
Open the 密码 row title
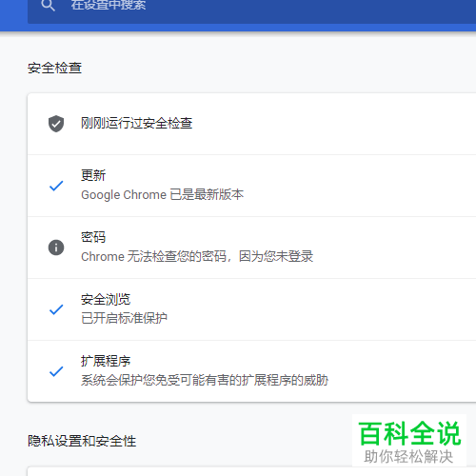tap(93, 237)
